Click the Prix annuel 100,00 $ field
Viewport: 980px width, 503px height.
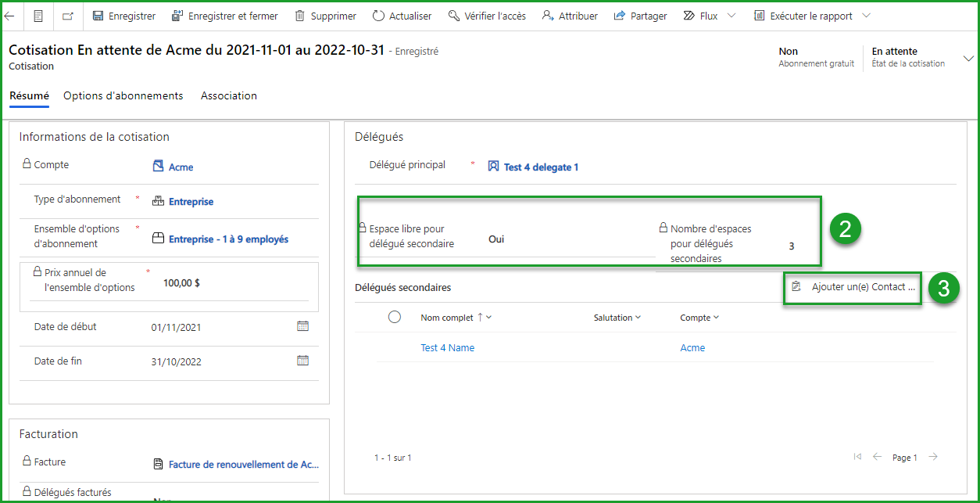pyautogui.click(x=181, y=283)
